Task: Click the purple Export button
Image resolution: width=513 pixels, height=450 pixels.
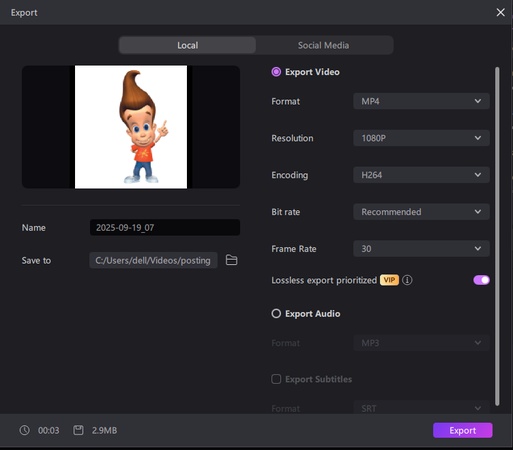Action: click(x=463, y=430)
